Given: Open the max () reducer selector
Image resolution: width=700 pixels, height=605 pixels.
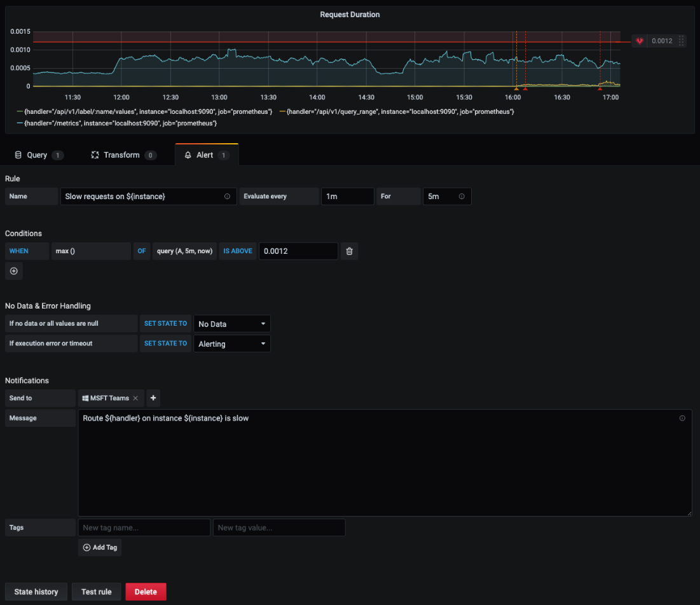Looking at the screenshot, I should (x=90, y=251).
